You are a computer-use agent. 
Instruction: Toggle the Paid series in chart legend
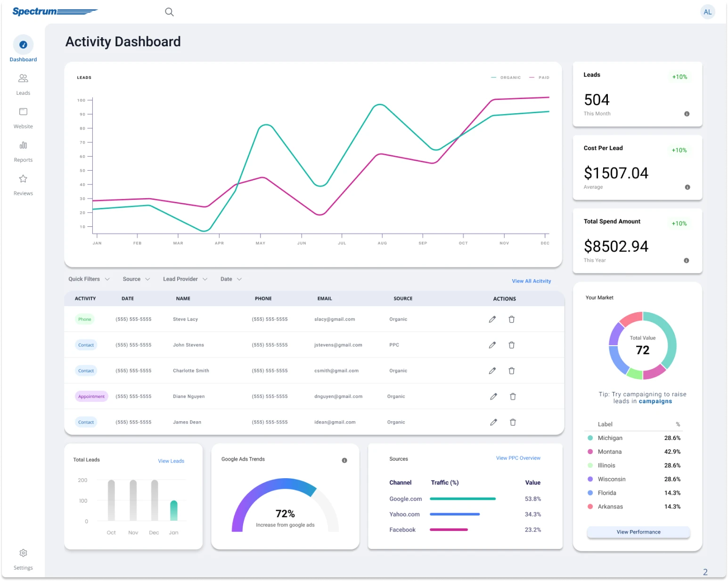coord(540,77)
